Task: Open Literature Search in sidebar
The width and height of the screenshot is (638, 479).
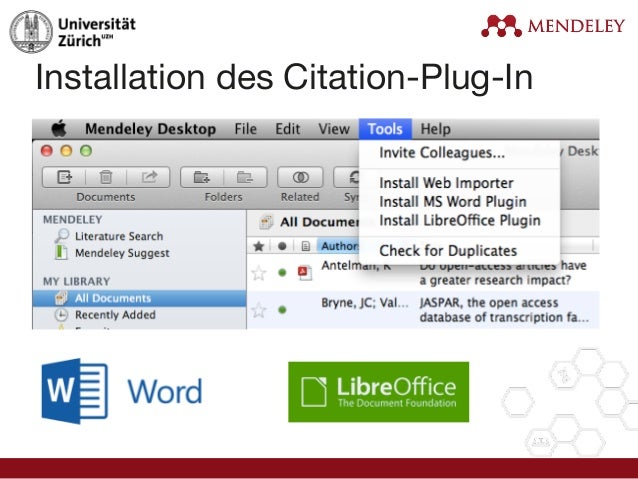Action: pyautogui.click(x=119, y=236)
